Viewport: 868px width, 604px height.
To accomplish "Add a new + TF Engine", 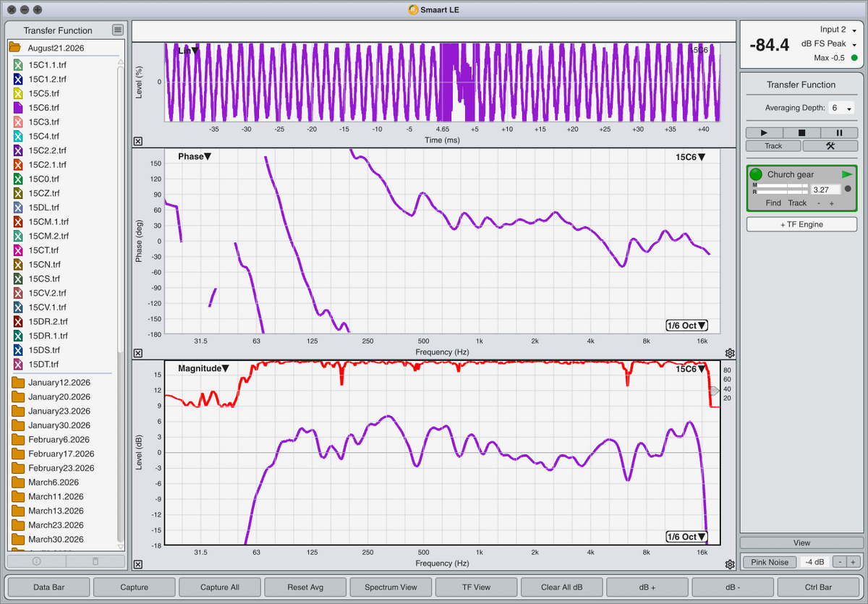I will pos(801,224).
